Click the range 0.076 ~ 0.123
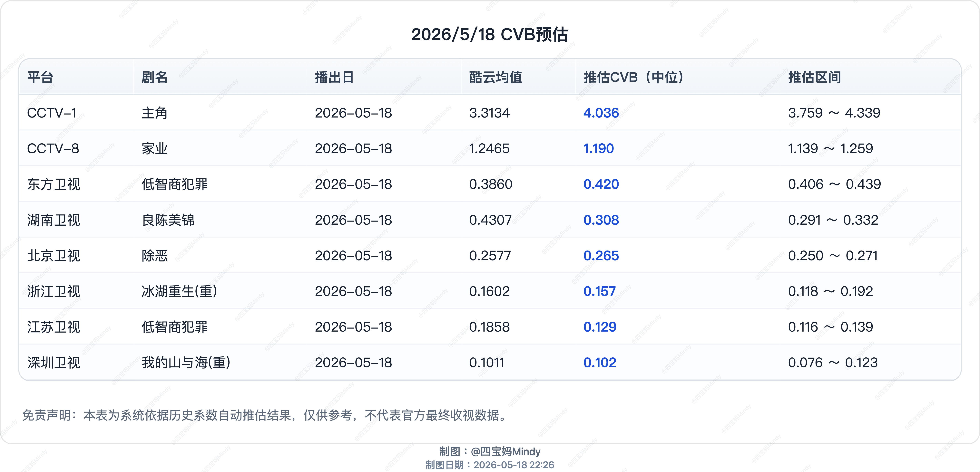Viewport: 980px width, 472px height. (833, 363)
